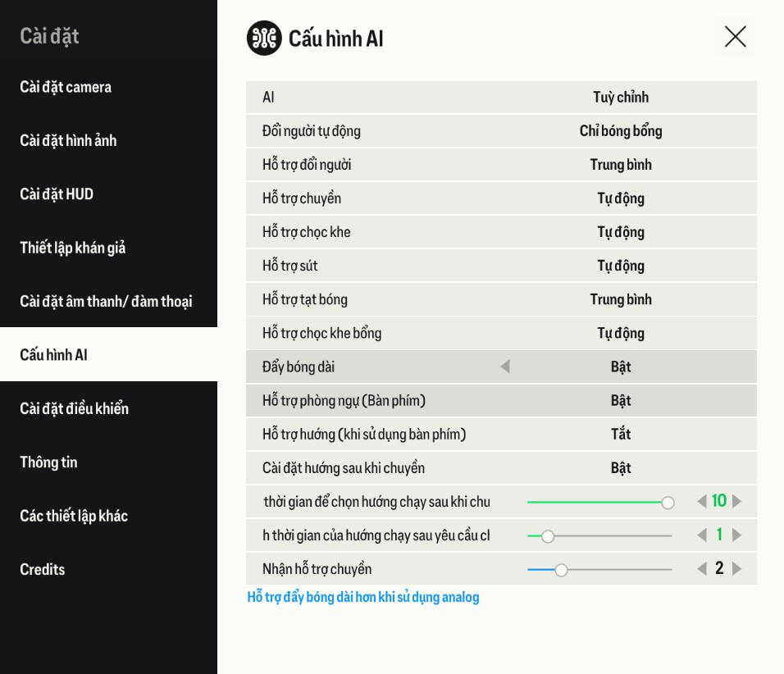Screen dimensions: 784x674
Task: Decrease the first green slider value of 10
Action: pos(701,501)
